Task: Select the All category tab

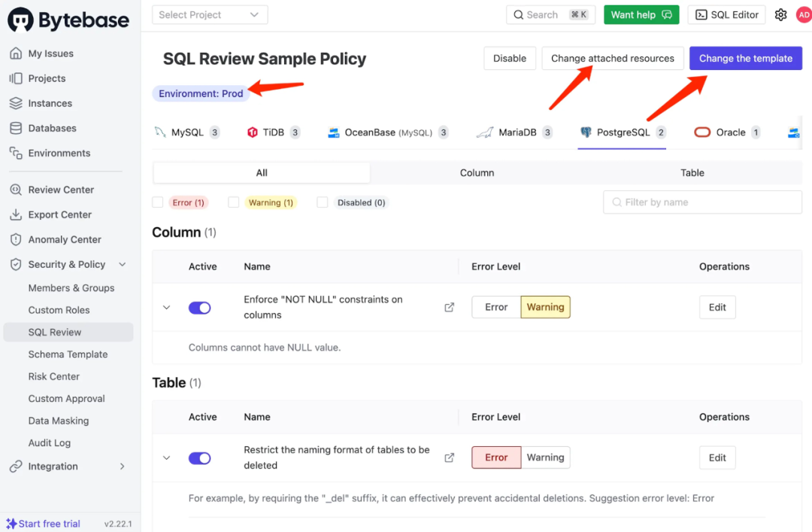Action: (262, 172)
